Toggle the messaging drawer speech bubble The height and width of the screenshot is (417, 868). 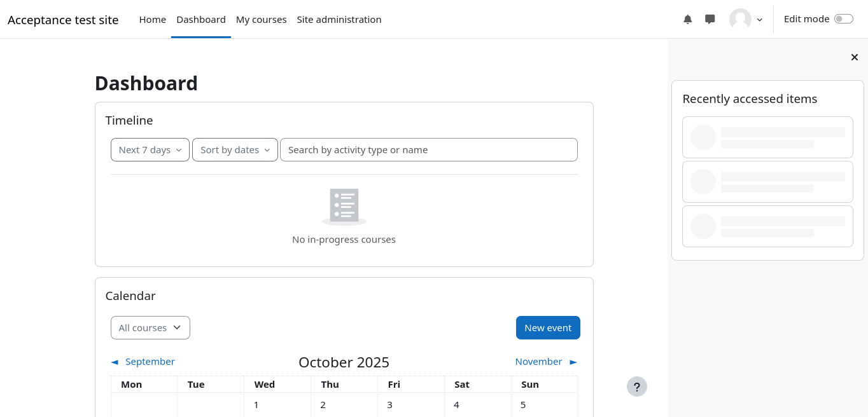click(710, 19)
